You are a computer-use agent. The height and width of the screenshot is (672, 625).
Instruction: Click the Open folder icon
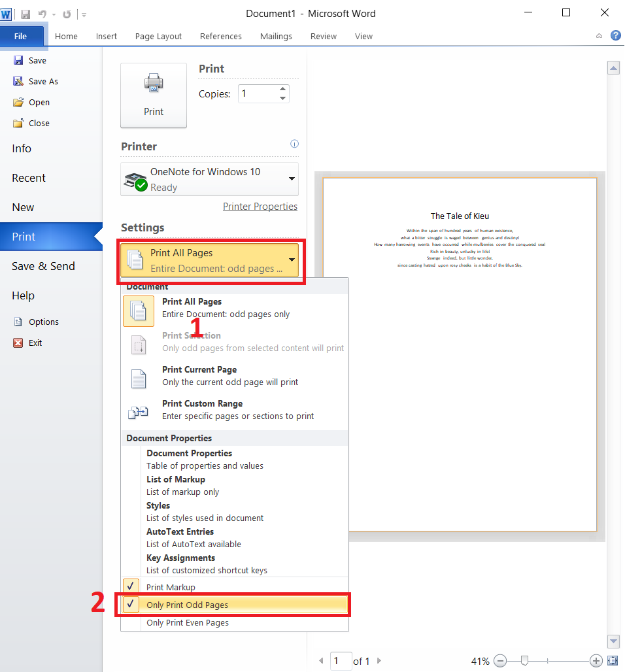coord(18,102)
